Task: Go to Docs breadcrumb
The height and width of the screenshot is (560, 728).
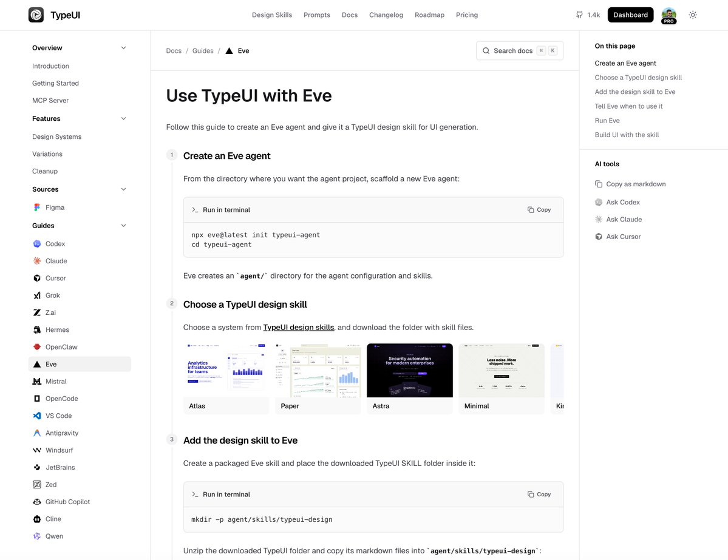Action: [174, 50]
